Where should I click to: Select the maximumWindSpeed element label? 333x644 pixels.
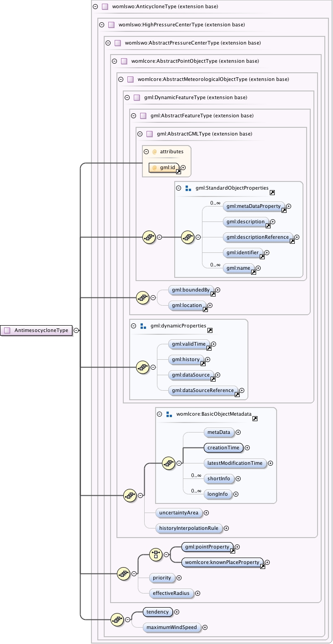(172, 627)
